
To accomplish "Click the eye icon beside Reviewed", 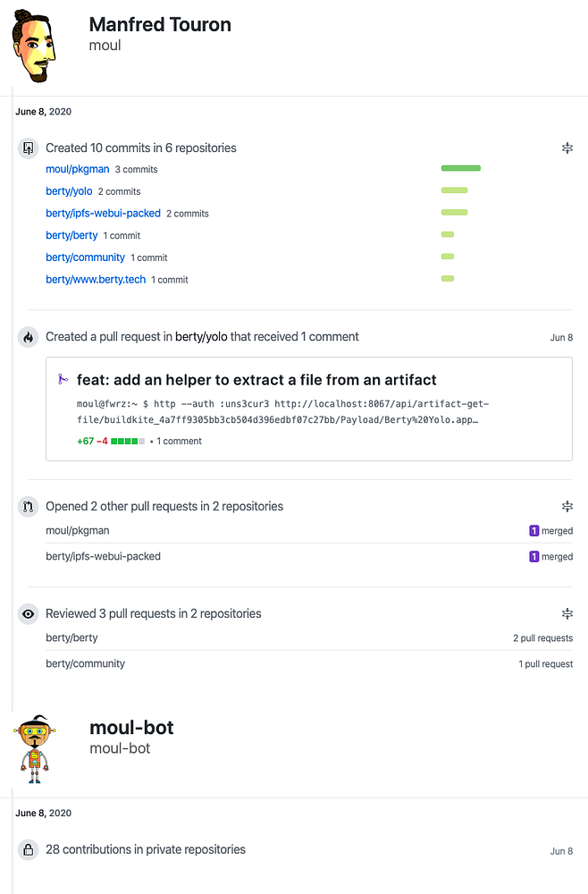I will pos(29,614).
